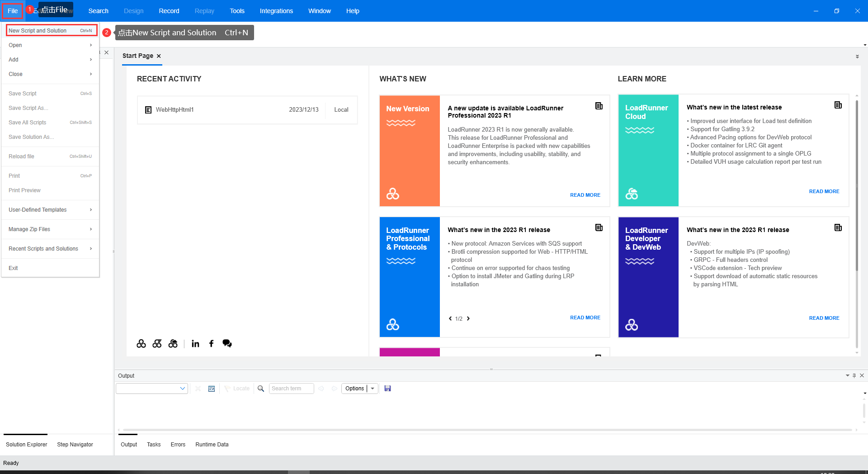Open the document icon on the LoadRunner Developer card

point(838,228)
